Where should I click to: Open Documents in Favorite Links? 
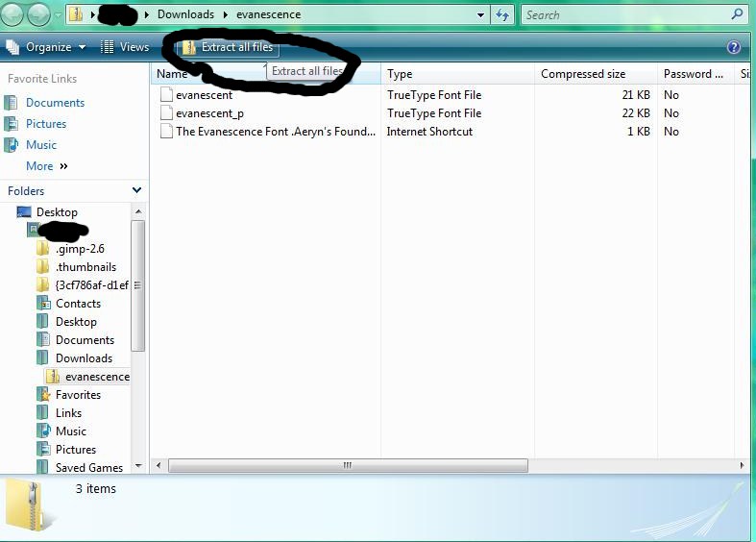pos(55,103)
